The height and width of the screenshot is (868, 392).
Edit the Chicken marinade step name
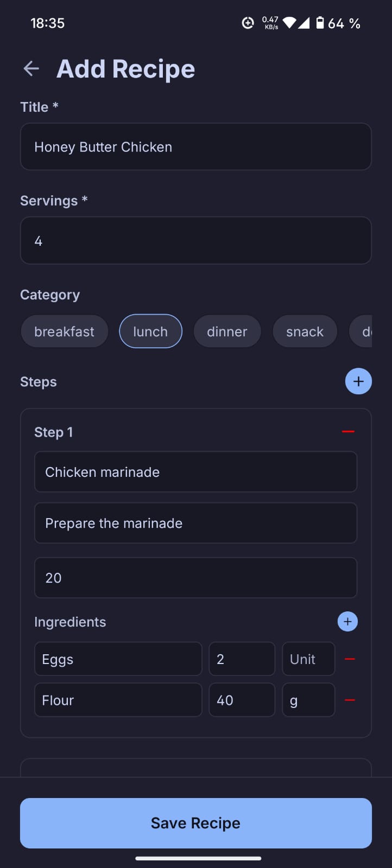pyautogui.click(x=195, y=472)
